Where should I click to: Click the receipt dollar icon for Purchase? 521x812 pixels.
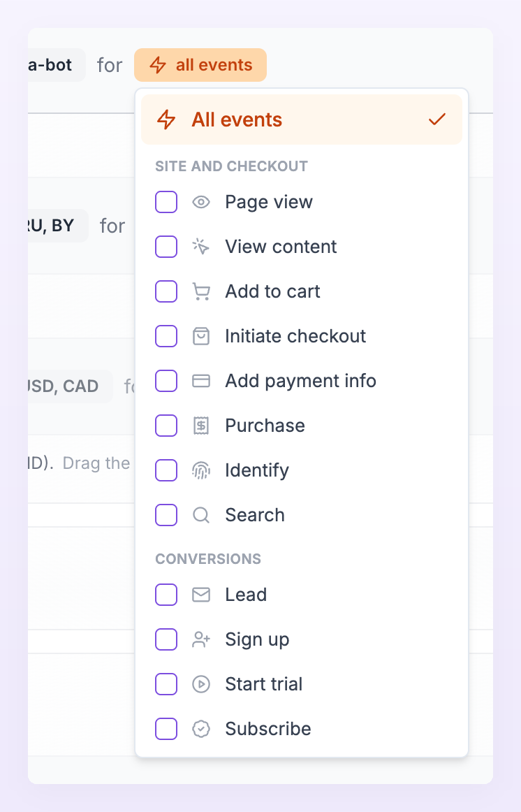tap(200, 426)
